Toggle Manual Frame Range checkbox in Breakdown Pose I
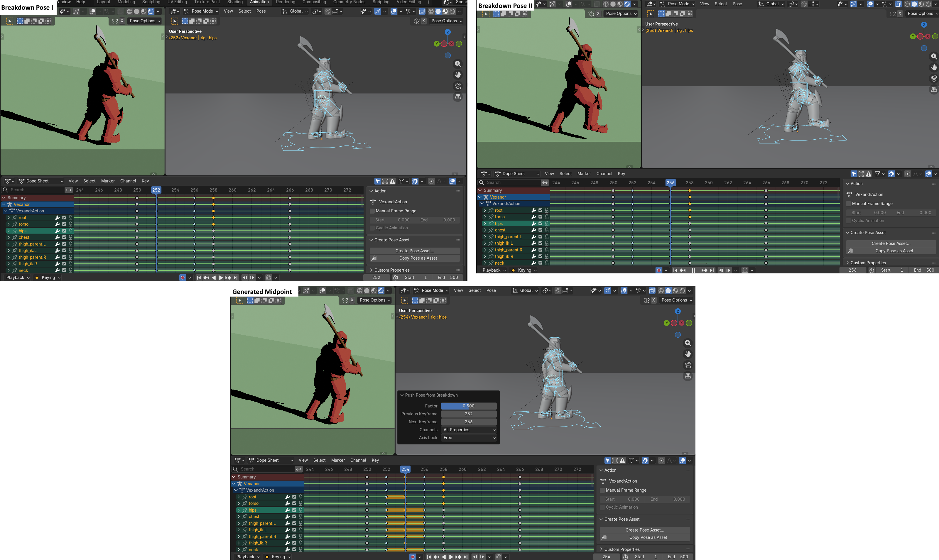 (372, 211)
